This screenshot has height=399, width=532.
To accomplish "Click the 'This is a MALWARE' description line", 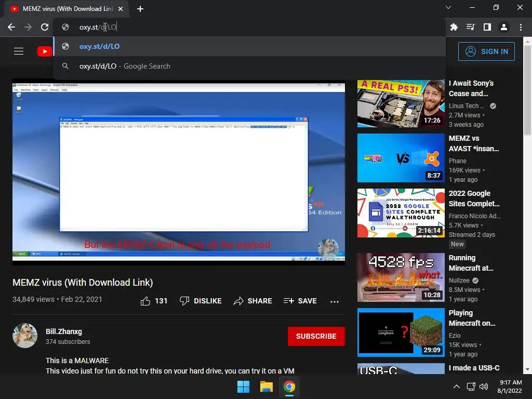I will [77, 361].
